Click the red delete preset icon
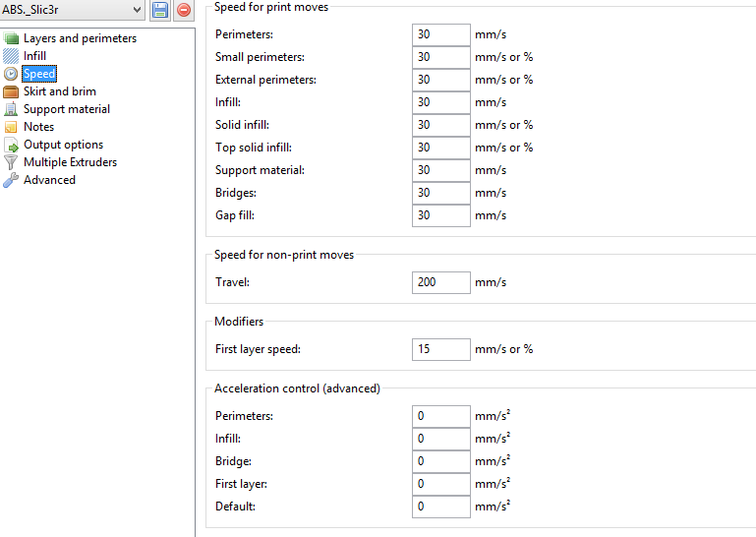The image size is (756, 537). (183, 10)
